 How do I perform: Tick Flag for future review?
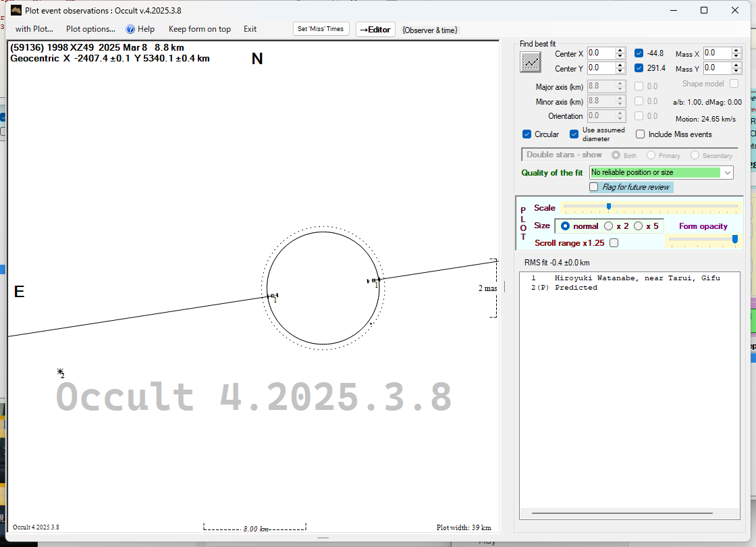coord(594,187)
